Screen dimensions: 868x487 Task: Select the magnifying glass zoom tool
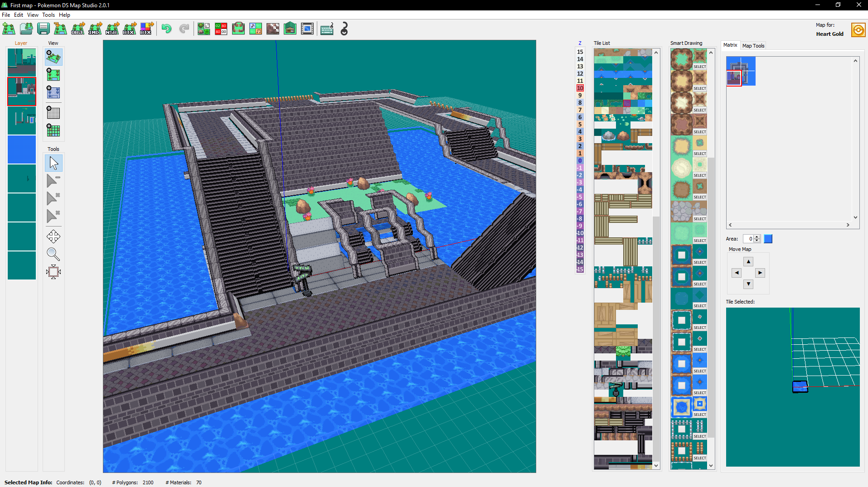coord(53,254)
